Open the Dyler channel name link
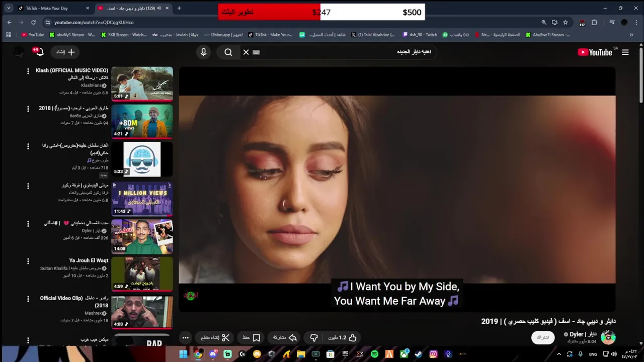This screenshot has height=362, width=644. coord(583,334)
